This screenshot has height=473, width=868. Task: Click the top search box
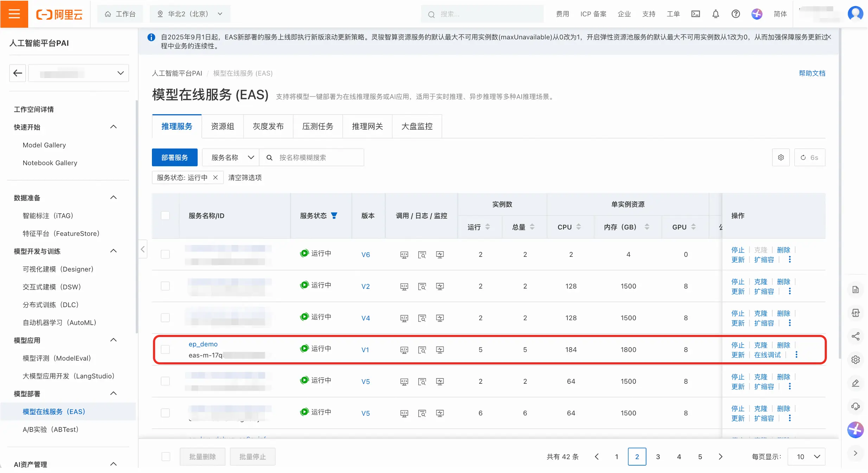[482, 14]
